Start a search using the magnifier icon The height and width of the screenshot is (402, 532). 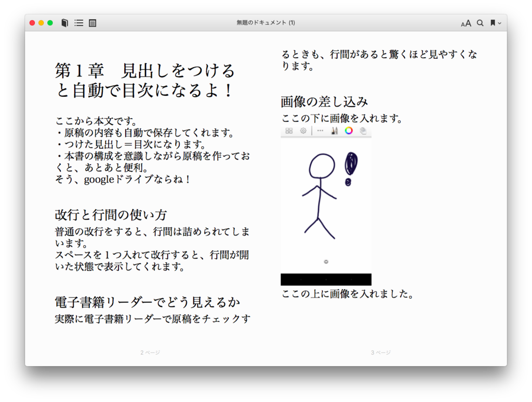click(479, 23)
